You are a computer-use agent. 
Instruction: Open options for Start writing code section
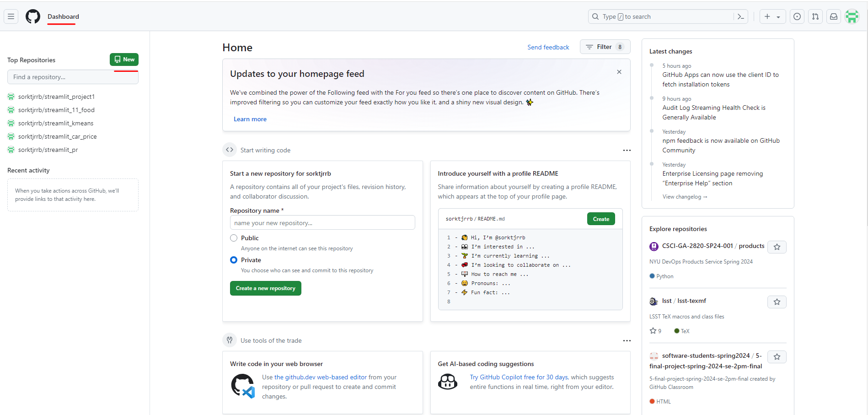pos(627,150)
